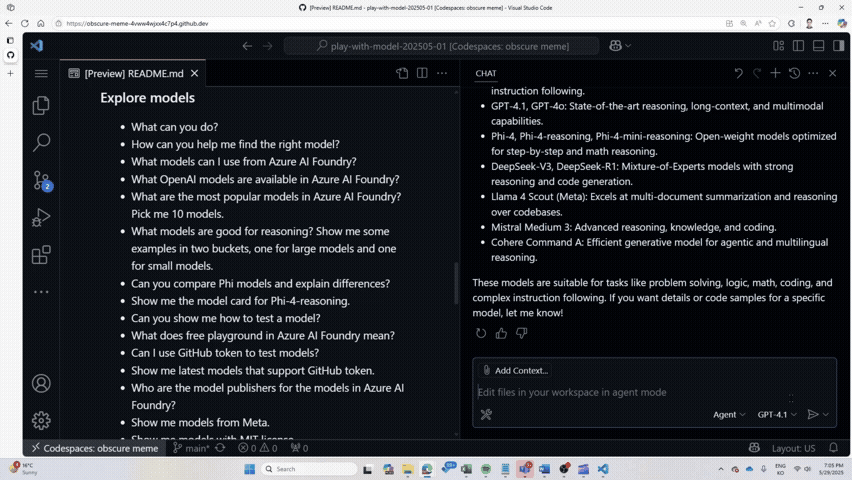Go forward with the navigation arrow
852x480 pixels.
pos(268,46)
